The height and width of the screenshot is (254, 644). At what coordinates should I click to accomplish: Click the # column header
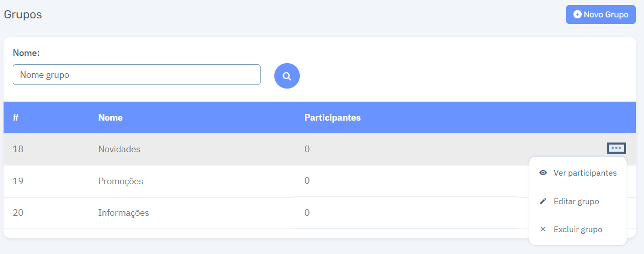point(16,118)
